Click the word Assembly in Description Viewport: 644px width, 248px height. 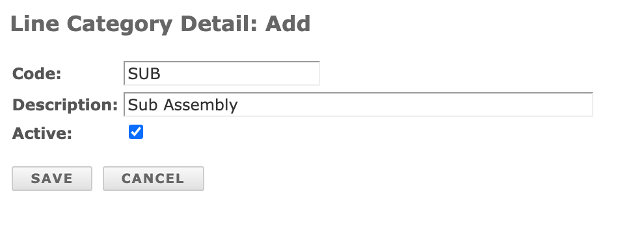[x=200, y=105]
